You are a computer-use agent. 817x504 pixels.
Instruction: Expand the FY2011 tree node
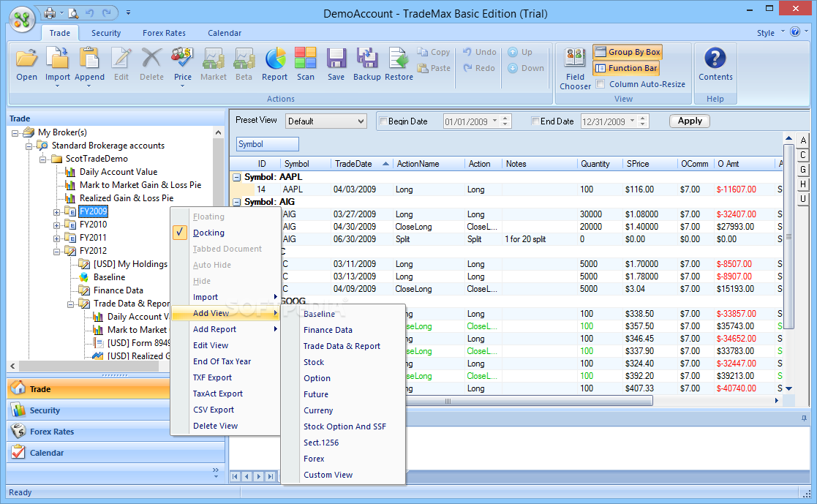click(x=57, y=238)
